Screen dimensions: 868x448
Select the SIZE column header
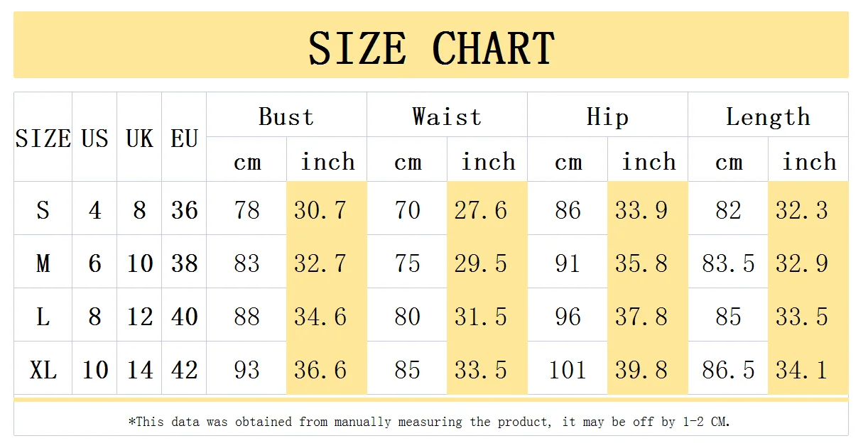tap(43, 137)
